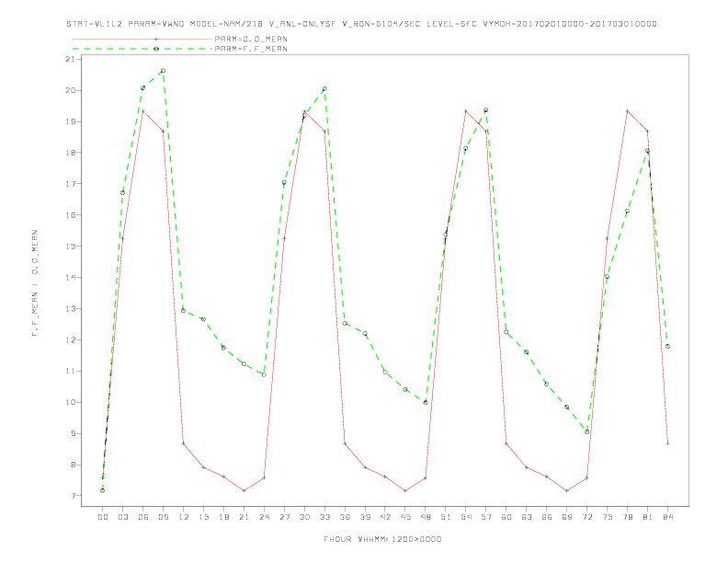728x563 pixels.
Task: Click the x-axis tick label 03
Action: point(122,517)
